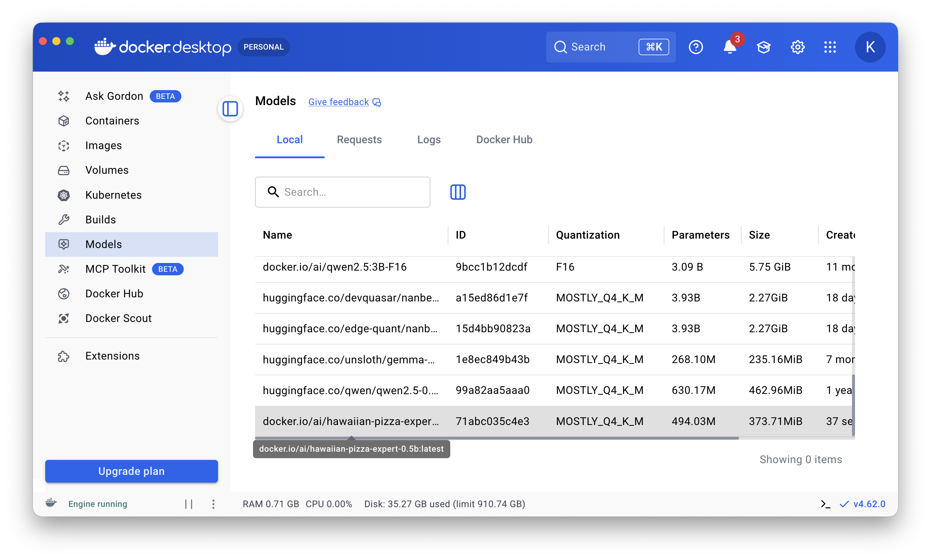Click the Docker Scout sidebar icon
This screenshot has width=931, height=560.
click(63, 318)
